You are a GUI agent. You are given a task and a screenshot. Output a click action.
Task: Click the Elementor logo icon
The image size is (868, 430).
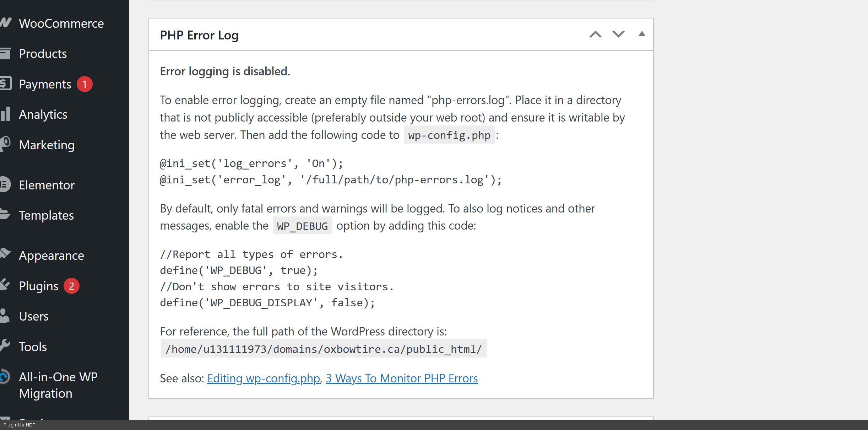[5, 184]
